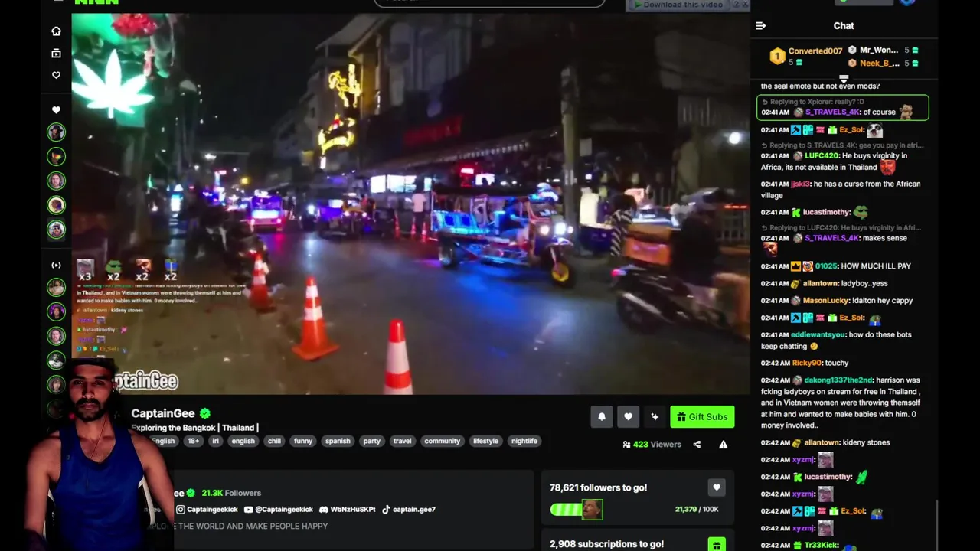
Task: Click gold rank 1 badge in leaderboard
Action: [777, 56]
